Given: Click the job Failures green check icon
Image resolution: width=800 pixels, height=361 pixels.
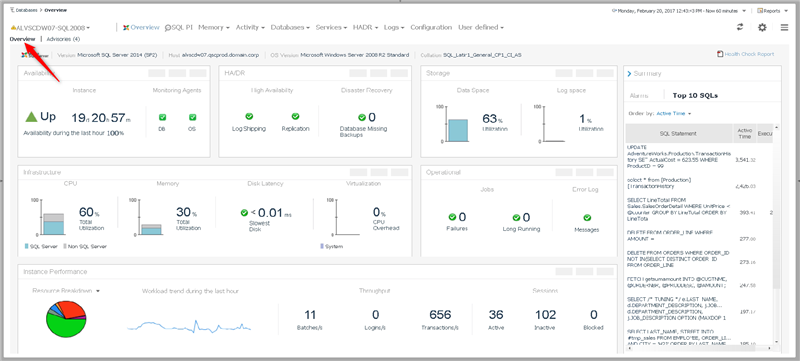Looking at the screenshot, I should (452, 217).
